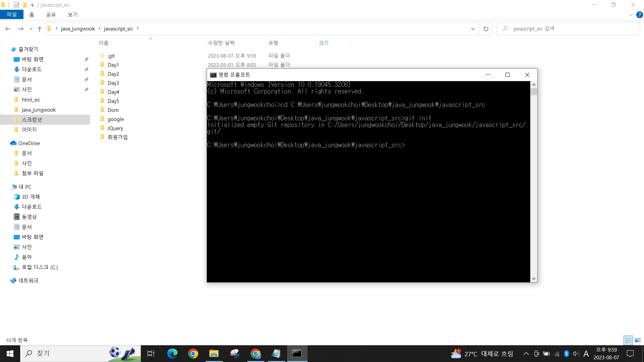Open Task View on the taskbar
The height and width of the screenshot is (362, 644).
click(x=151, y=354)
